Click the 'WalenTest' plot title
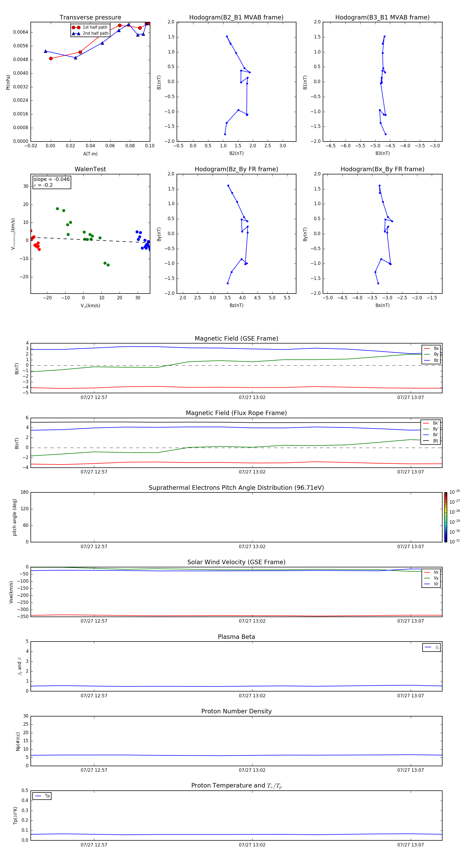The width and height of the screenshot is (473, 868). click(90, 169)
